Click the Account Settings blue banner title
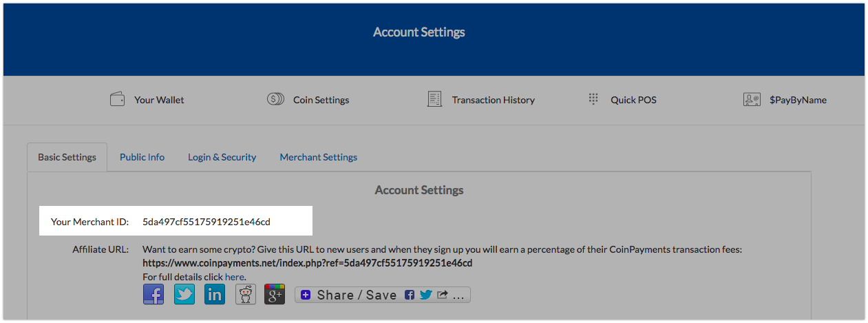 pos(419,32)
